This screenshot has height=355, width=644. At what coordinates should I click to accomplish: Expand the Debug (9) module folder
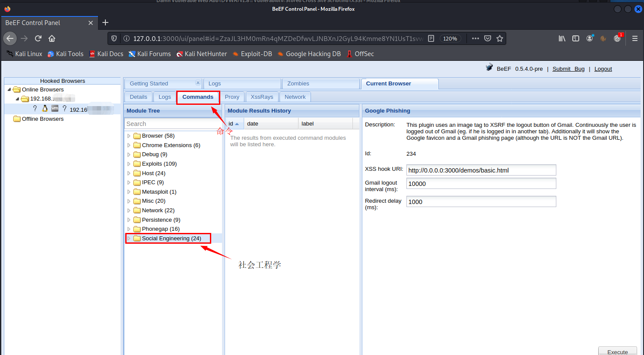pyautogui.click(x=129, y=154)
